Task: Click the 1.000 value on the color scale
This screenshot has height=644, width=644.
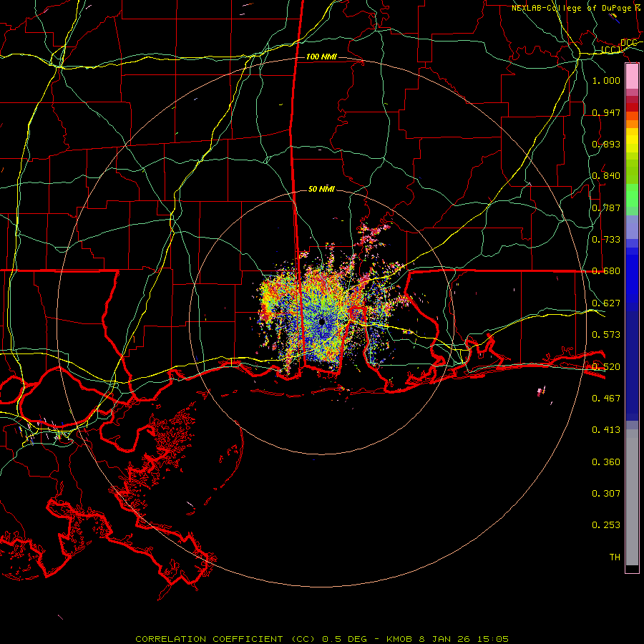Action: pyautogui.click(x=606, y=80)
